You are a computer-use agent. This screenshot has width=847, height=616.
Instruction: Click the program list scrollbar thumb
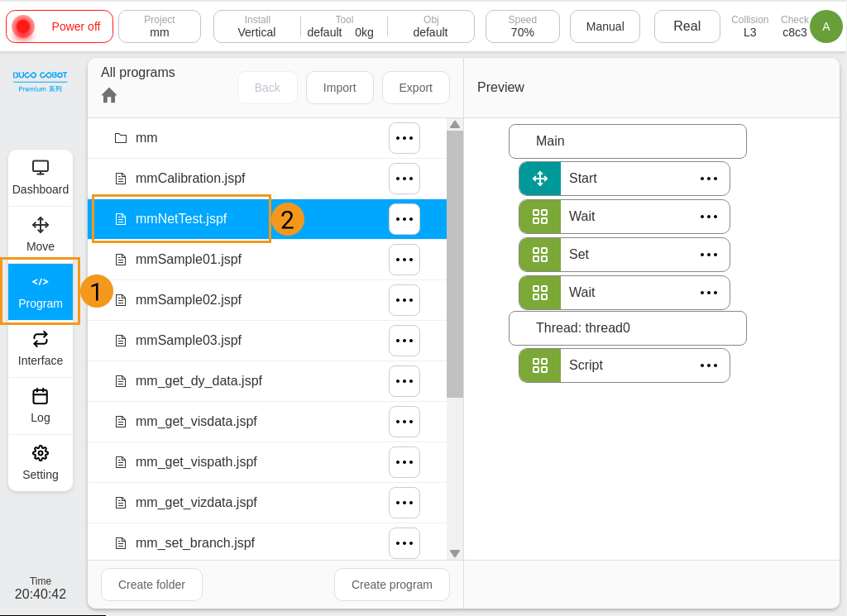click(455, 264)
